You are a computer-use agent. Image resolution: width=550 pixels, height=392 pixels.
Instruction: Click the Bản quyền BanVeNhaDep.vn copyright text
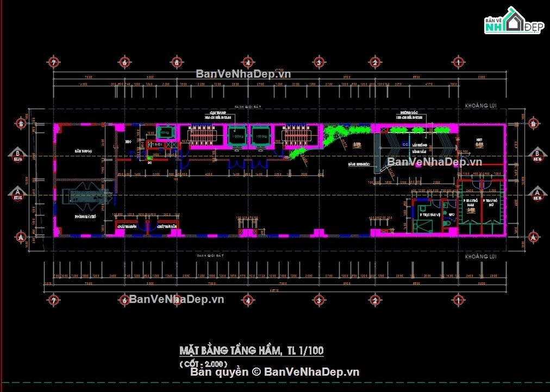click(274, 372)
